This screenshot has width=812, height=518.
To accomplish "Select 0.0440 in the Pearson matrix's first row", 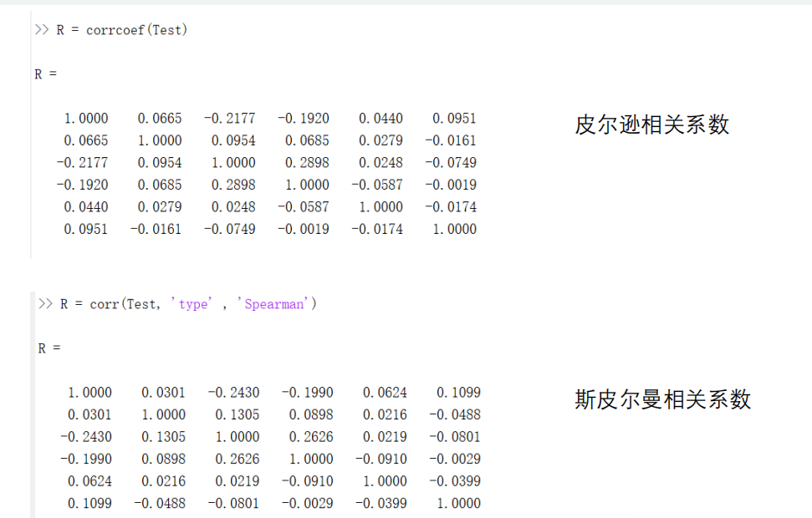I will [x=380, y=119].
